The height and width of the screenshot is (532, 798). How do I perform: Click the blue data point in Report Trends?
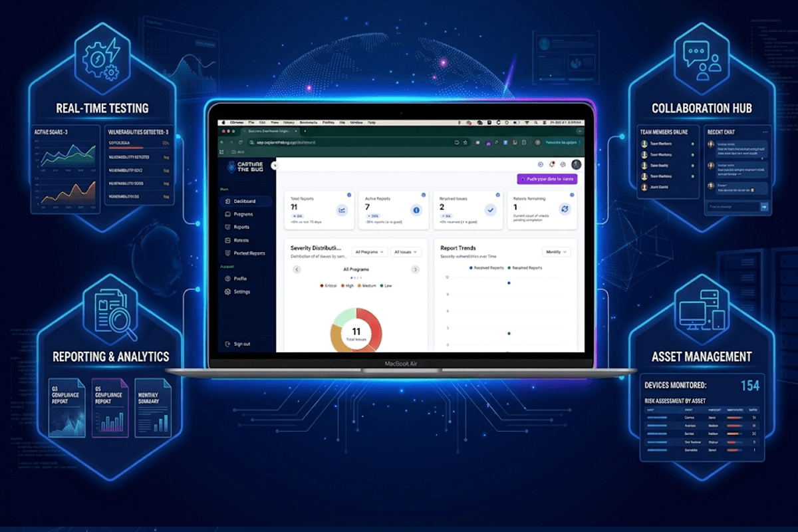point(509,283)
